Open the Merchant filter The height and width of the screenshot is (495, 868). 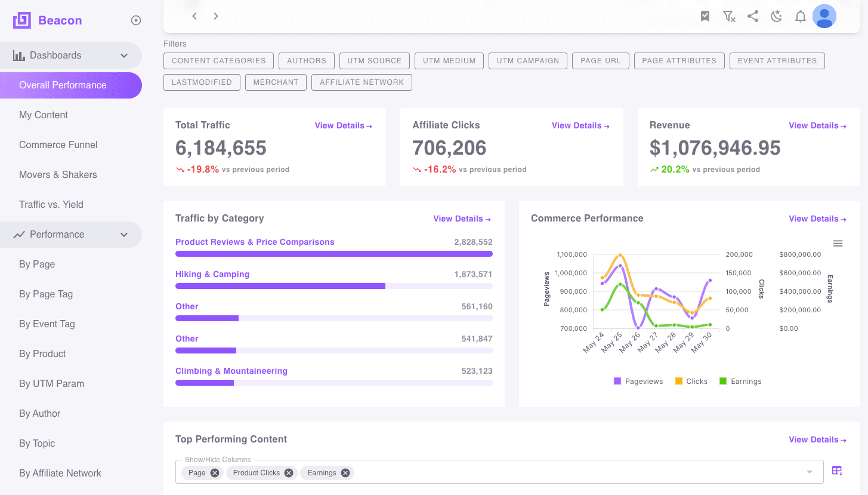[x=276, y=82]
